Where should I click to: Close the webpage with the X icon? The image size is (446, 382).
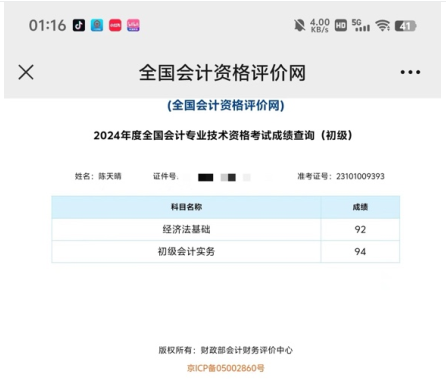pyautogui.click(x=26, y=72)
